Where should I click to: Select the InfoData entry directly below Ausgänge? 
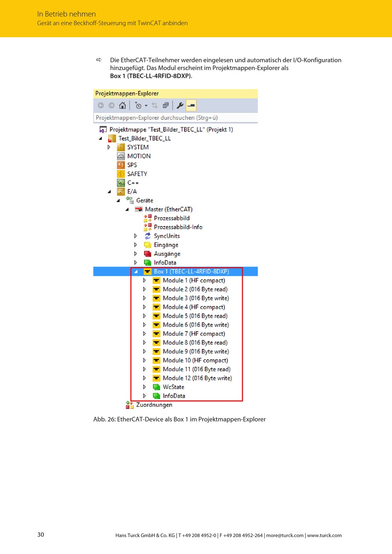coord(165,263)
